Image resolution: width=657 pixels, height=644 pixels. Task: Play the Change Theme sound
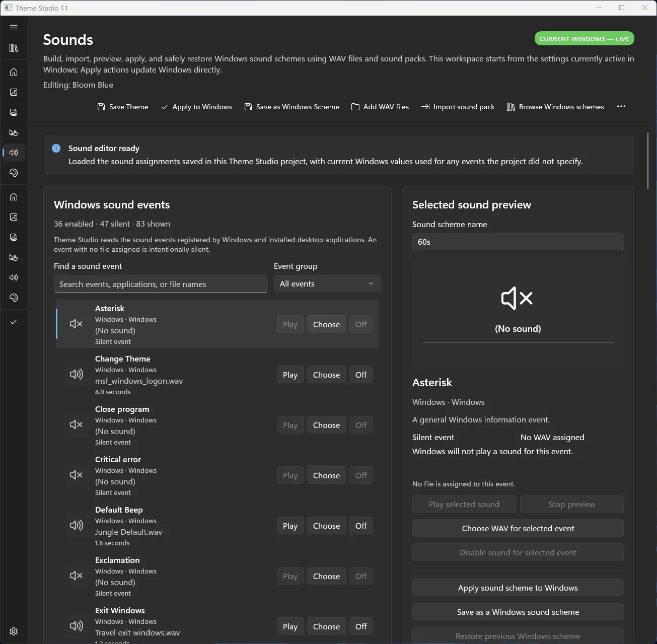(290, 375)
